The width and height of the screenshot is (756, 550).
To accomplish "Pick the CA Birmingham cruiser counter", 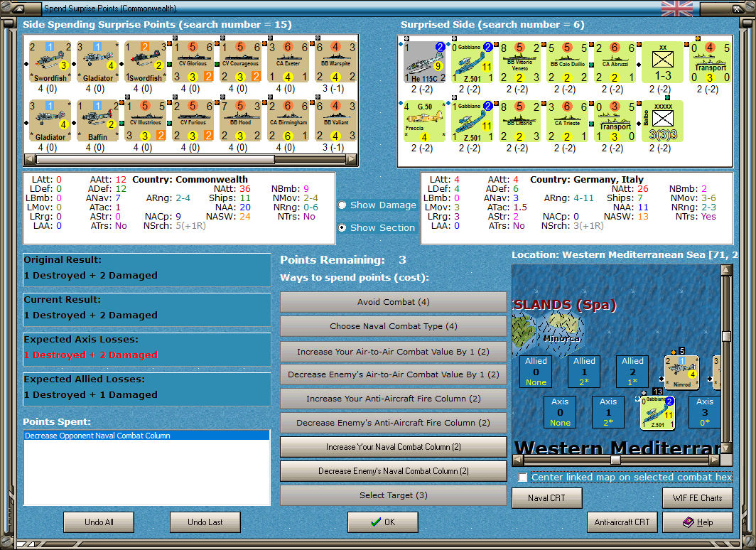I will pos(288,121).
